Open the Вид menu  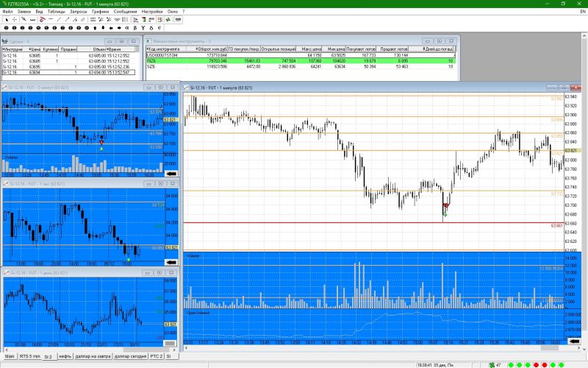pos(39,11)
